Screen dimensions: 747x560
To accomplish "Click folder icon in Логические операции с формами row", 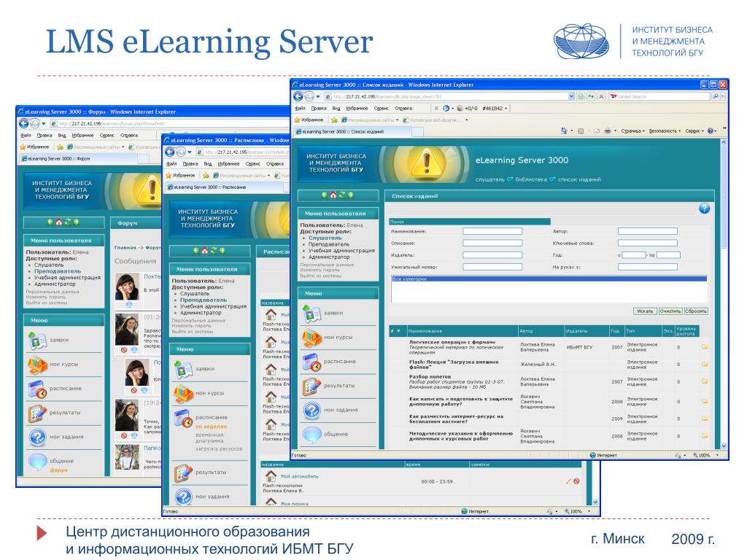I will click(705, 346).
